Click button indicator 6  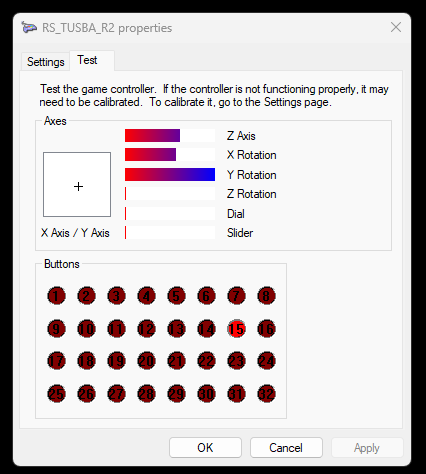click(206, 296)
